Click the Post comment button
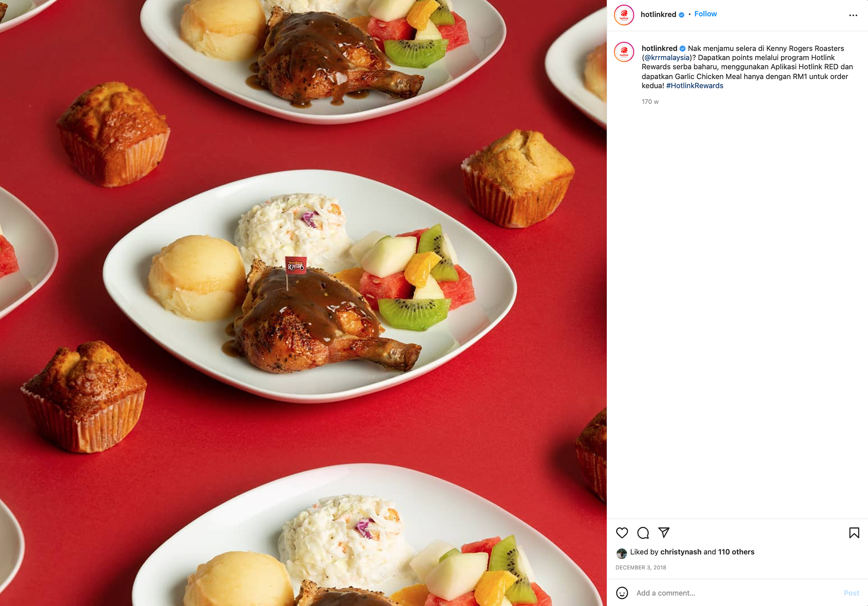The height and width of the screenshot is (606, 868). [x=851, y=593]
